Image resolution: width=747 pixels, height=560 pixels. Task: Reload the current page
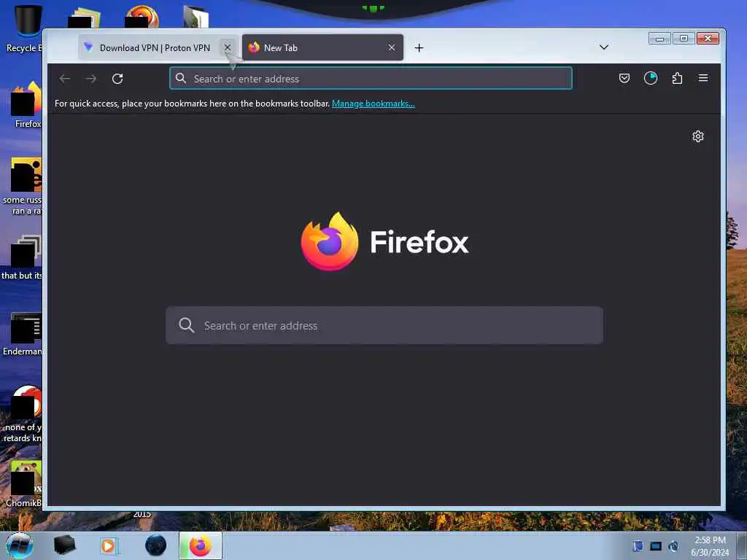(x=117, y=79)
